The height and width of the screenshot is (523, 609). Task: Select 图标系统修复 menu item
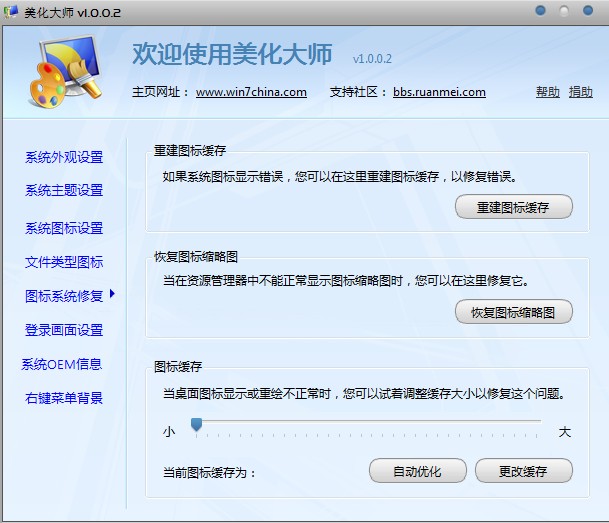tap(64, 296)
